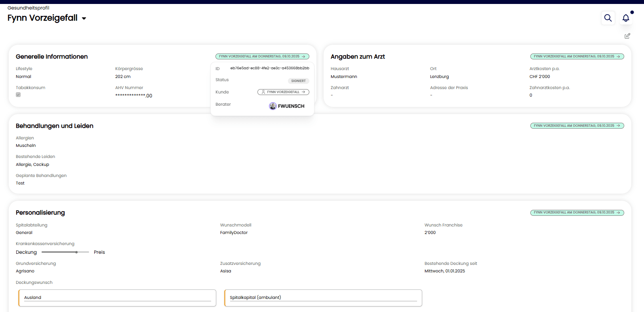Click arrow in Behandlungen und Leiden chip
Viewport: 644px width, 312px height.
[618, 126]
